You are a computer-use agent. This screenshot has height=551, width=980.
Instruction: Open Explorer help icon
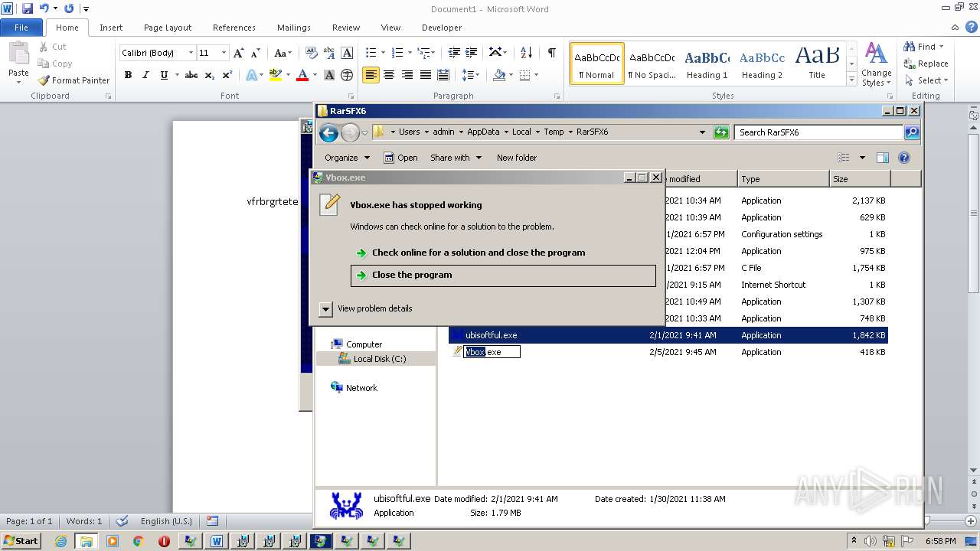pyautogui.click(x=903, y=158)
